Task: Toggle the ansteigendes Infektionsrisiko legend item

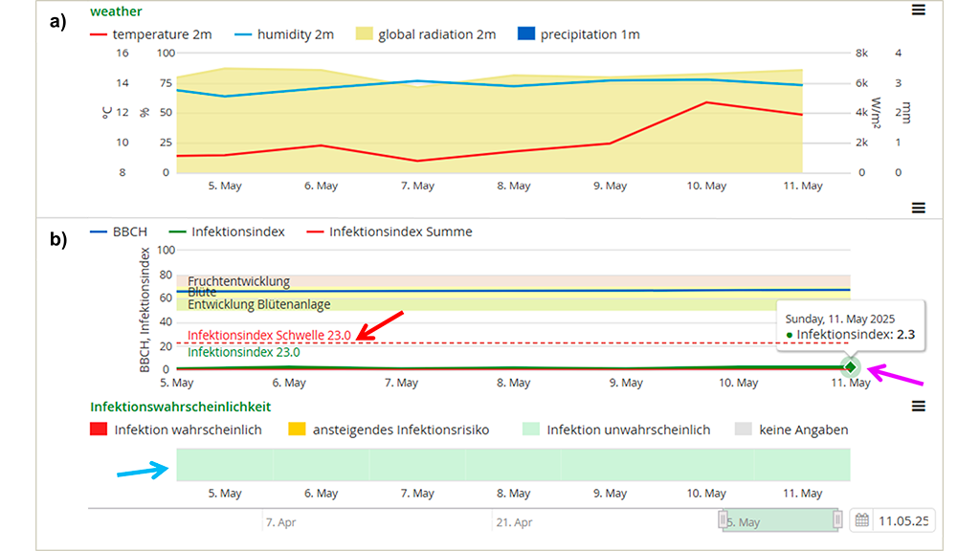Action: (389, 430)
